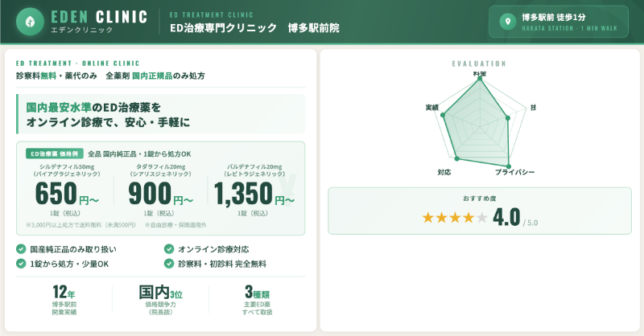
Task: Click the 4.0 おすすめ度 score
Action: point(507,218)
